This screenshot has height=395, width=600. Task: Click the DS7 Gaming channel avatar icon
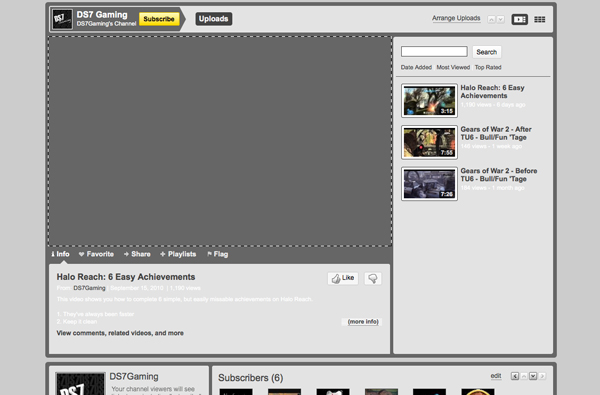pyautogui.click(x=62, y=19)
